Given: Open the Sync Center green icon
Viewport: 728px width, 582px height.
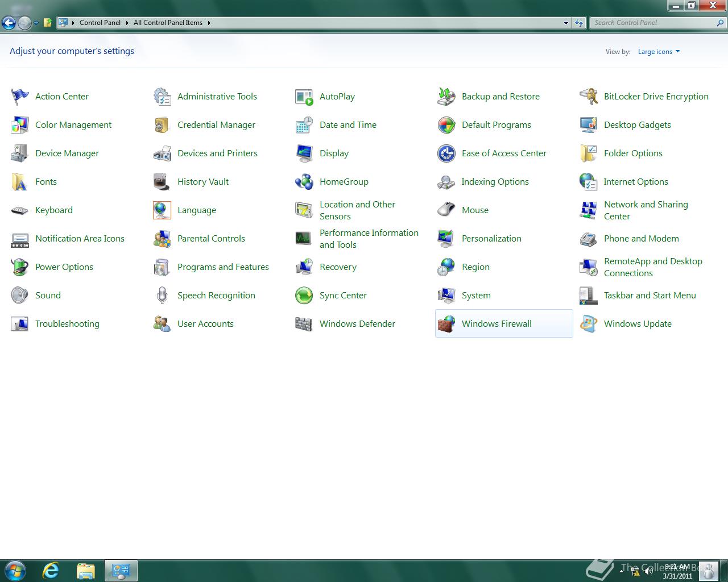Looking at the screenshot, I should click(304, 296).
